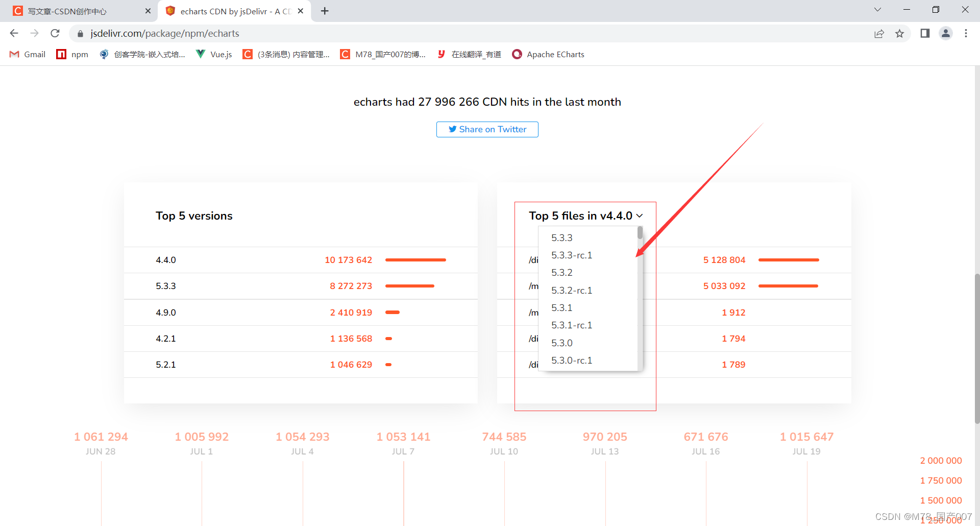This screenshot has height=526, width=980.
Task: Open the tab search chevron
Action: (x=877, y=10)
